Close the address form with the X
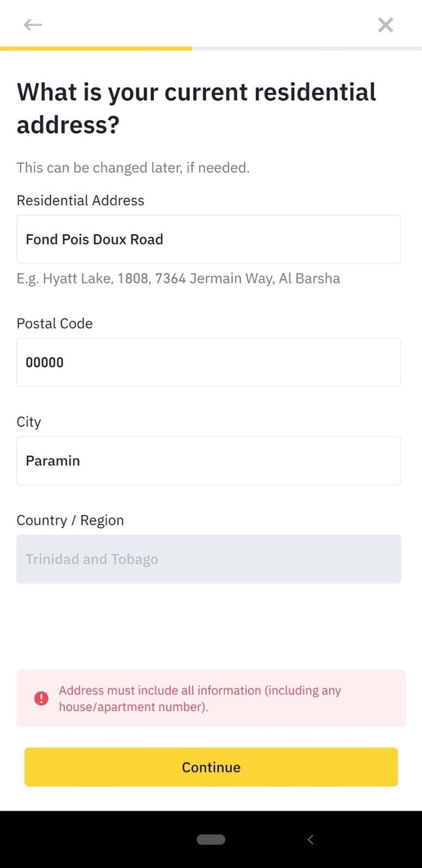The image size is (422, 868). coord(385,24)
